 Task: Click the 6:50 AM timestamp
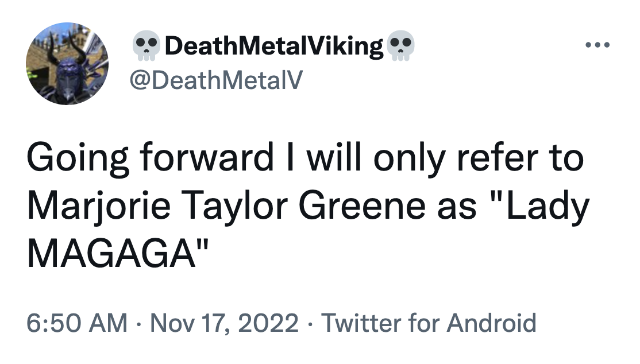tap(76, 323)
